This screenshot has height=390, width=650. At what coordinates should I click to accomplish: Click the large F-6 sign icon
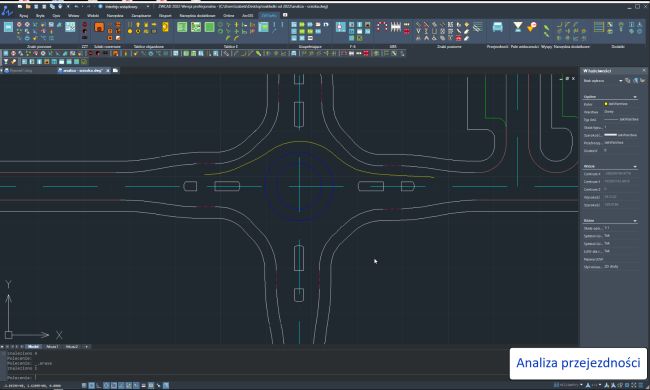pyautogui.click(x=340, y=27)
